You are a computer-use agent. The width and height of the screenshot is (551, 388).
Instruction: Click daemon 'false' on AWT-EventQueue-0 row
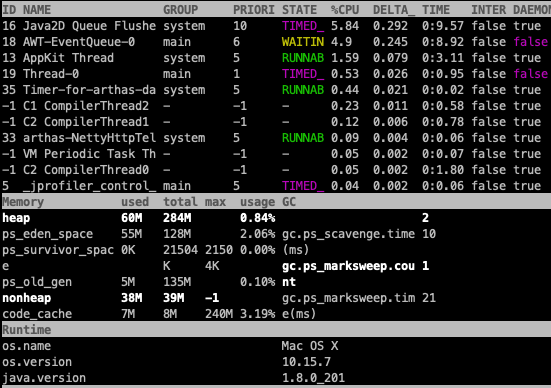coord(530,42)
